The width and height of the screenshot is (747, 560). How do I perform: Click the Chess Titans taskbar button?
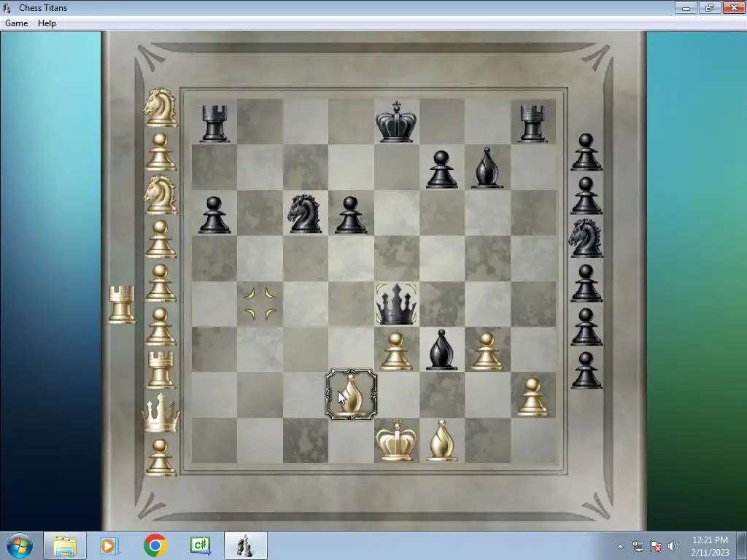tap(245, 545)
